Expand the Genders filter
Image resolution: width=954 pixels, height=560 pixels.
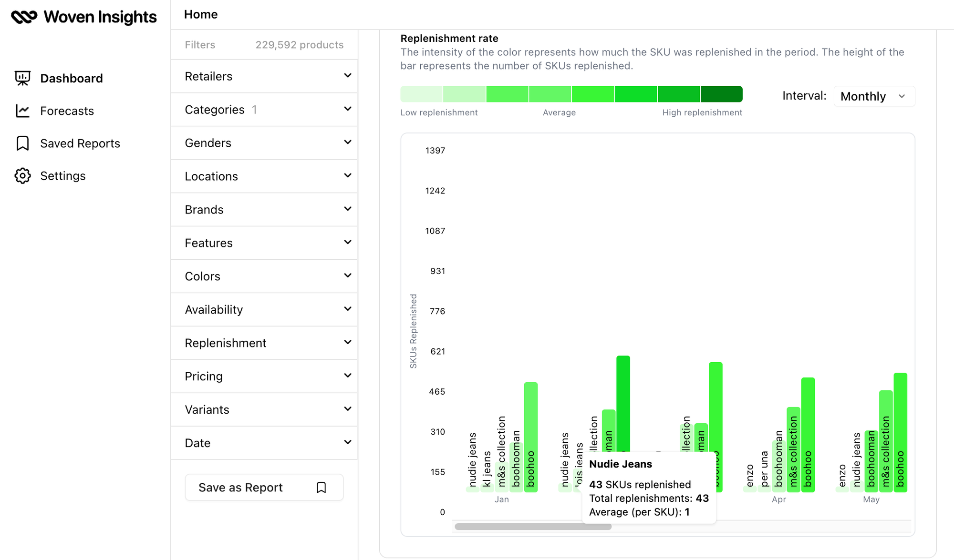pyautogui.click(x=264, y=143)
